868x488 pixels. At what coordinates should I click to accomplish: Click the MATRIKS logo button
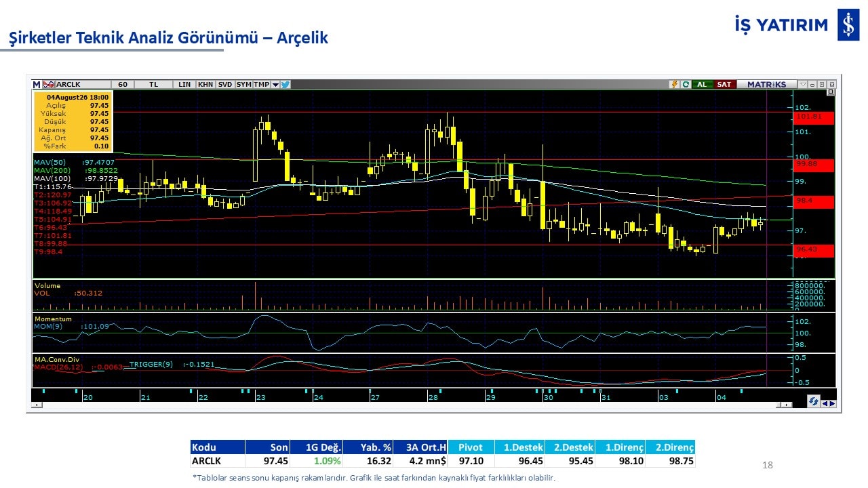[766, 85]
